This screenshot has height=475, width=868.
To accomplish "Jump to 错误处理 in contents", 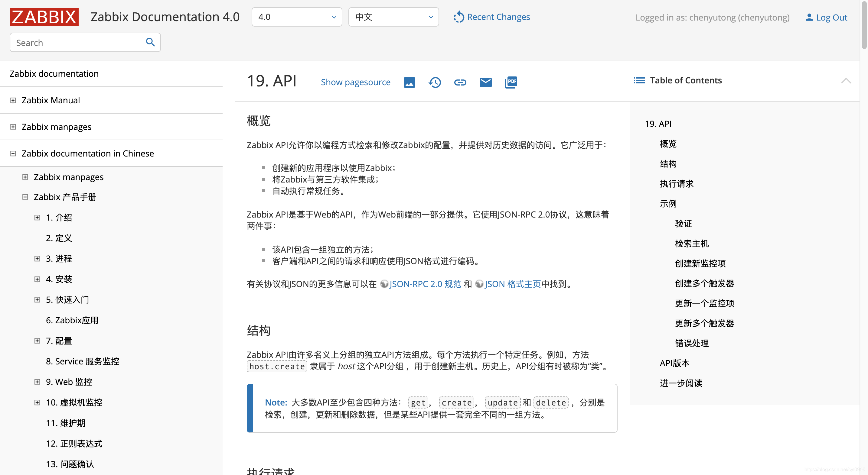I will tap(692, 343).
